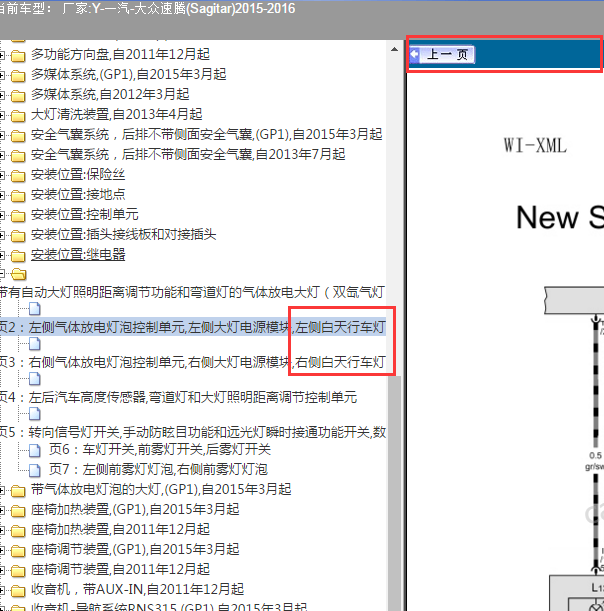Viewport: 604px width, 611px height.
Task: Click document icon above 页5 转向信号灯开关
Action: point(35,414)
